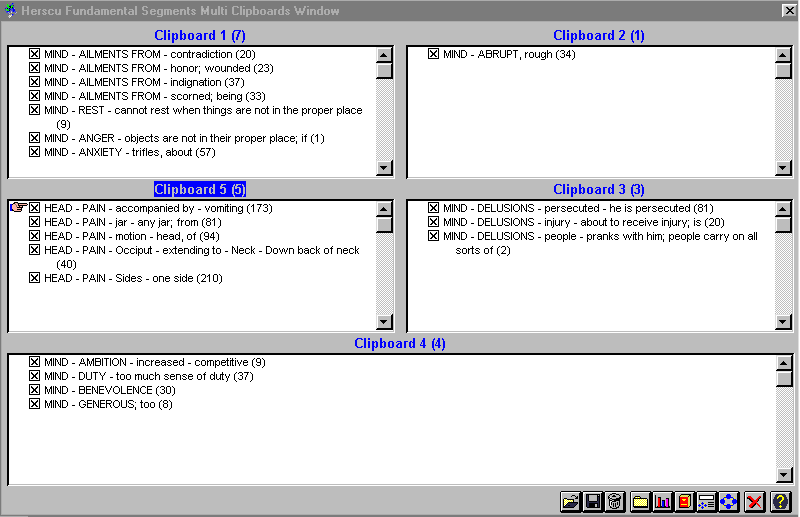Click the pointing hand marker in Clipboard 5

coord(18,207)
